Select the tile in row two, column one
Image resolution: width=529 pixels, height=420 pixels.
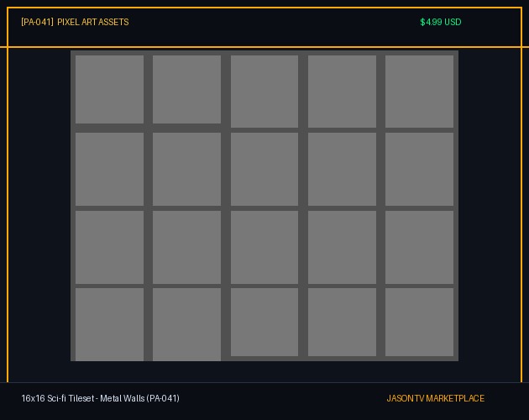coord(109,169)
